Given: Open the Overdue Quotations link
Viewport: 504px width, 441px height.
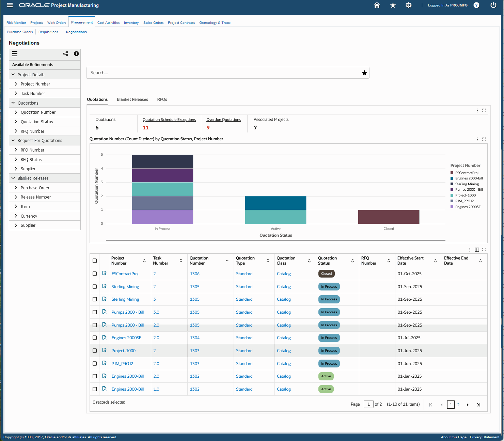Looking at the screenshot, I should pyautogui.click(x=224, y=120).
